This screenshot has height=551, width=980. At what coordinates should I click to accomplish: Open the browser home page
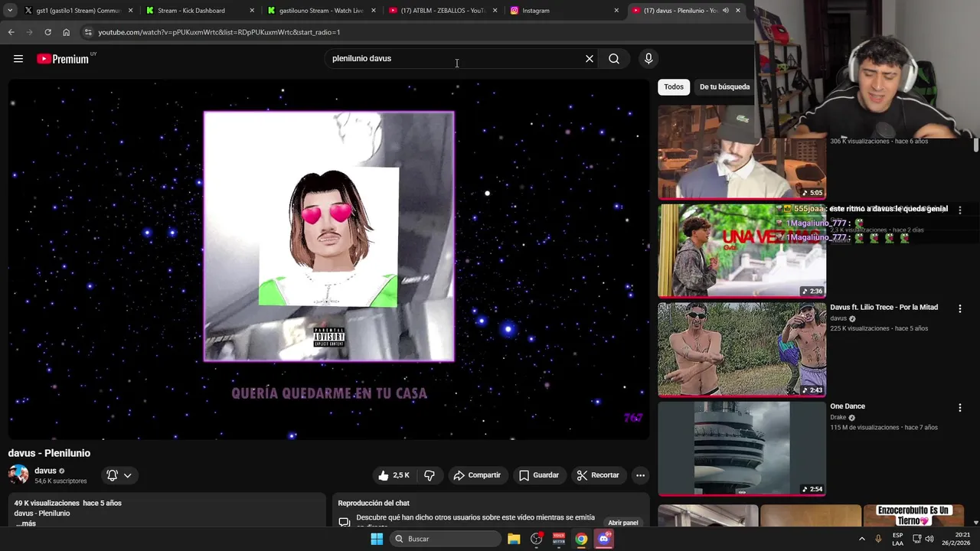(x=66, y=32)
